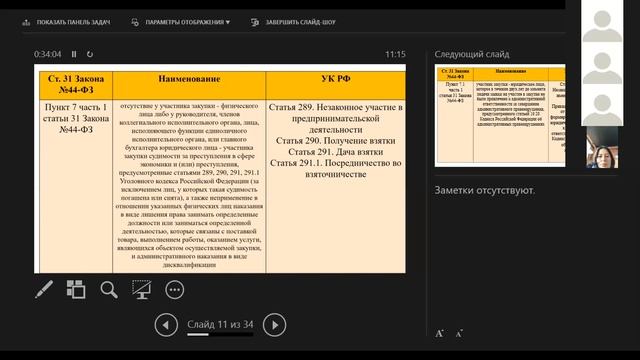Select the participant video thumbnail of woman
The image size is (640, 360).
[x=602, y=147]
